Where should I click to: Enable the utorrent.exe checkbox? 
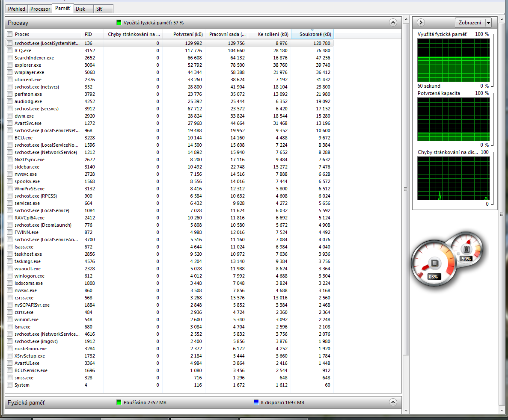(x=10, y=80)
